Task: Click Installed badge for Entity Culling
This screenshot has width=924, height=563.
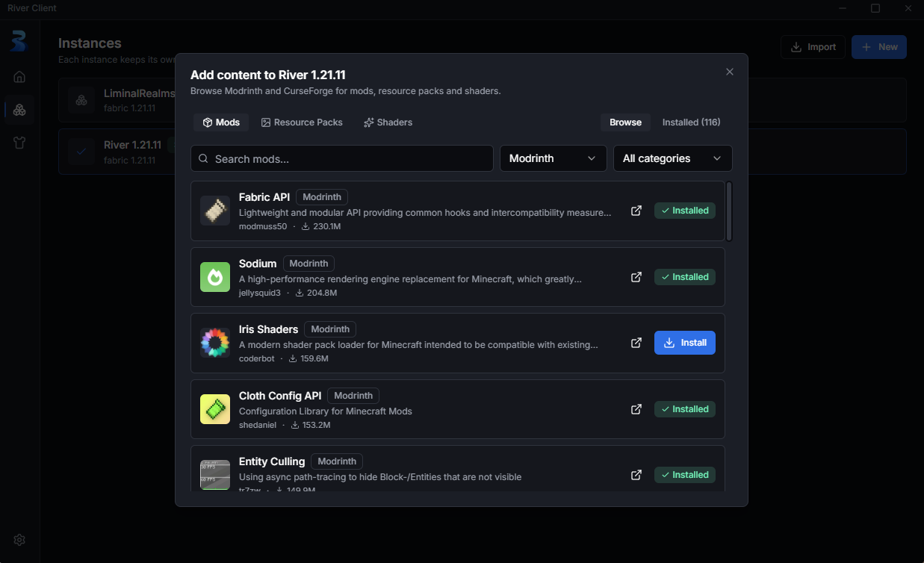Action: point(685,475)
